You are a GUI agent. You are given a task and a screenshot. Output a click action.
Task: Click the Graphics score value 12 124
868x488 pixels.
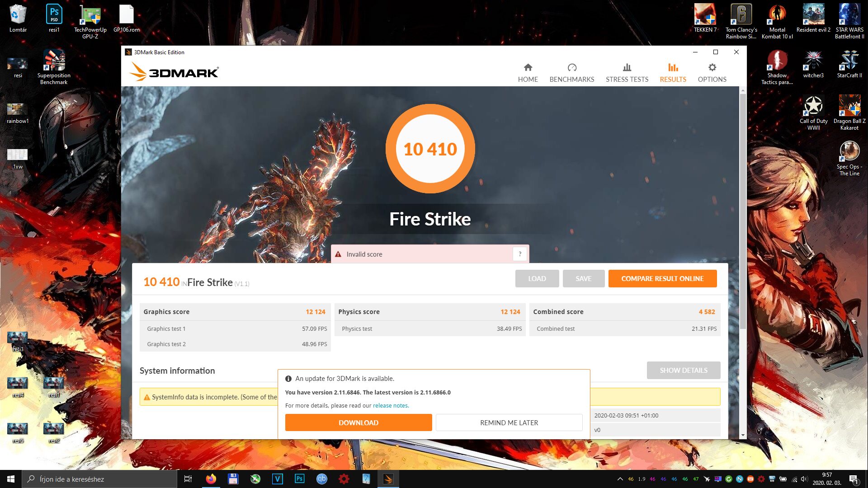(x=315, y=312)
